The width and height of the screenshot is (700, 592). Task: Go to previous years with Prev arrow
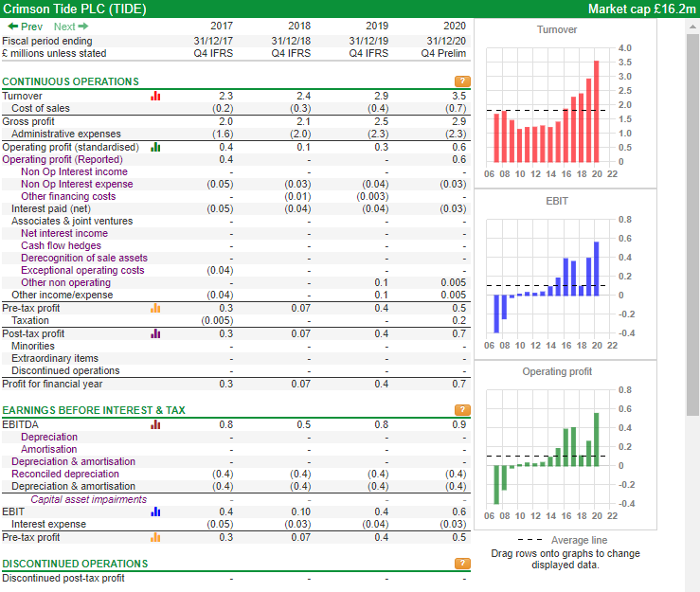[26, 27]
